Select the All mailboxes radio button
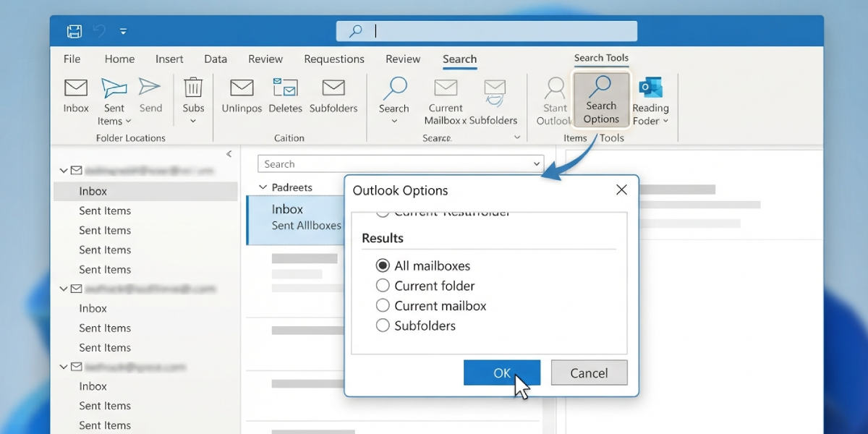The height and width of the screenshot is (434, 868). coord(383,265)
